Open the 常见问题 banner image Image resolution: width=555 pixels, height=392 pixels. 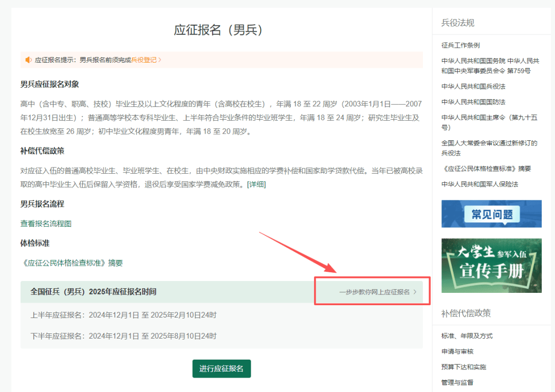pos(491,214)
